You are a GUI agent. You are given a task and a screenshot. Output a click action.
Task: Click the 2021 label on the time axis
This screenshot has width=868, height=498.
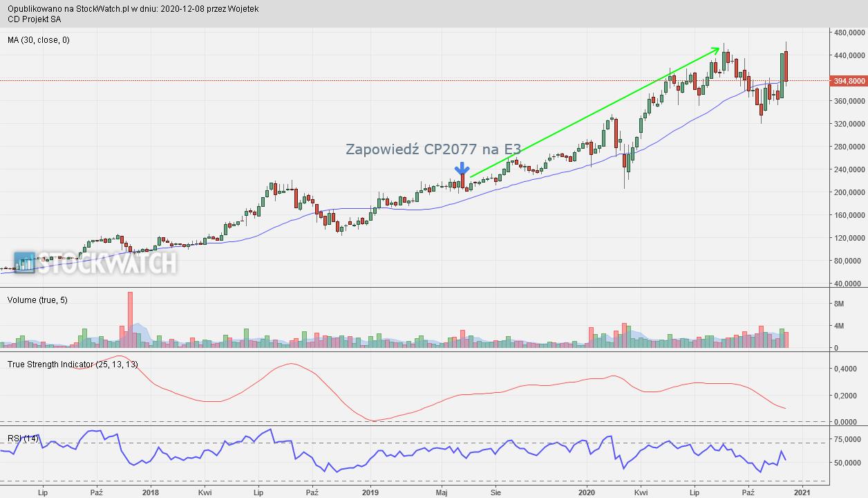[x=802, y=492]
